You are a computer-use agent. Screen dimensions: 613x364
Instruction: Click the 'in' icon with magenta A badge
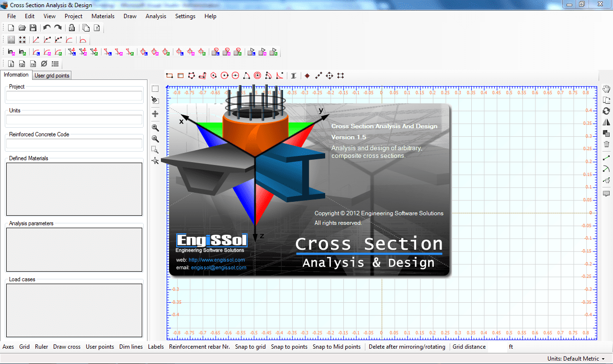pos(11,52)
